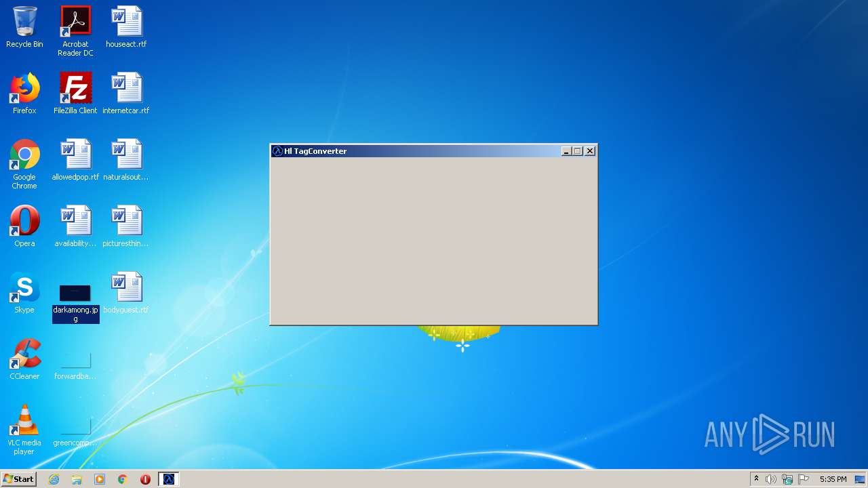
Task: Open Opera from the taskbar
Action: (x=145, y=479)
